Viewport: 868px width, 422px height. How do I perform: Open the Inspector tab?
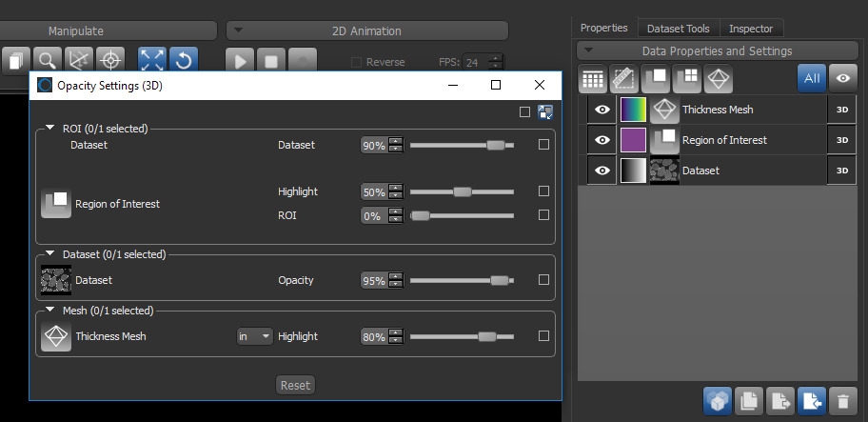752,29
